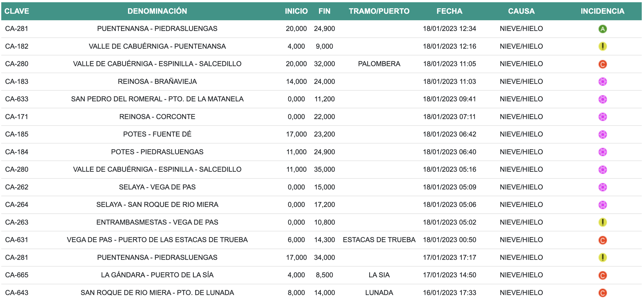
Task: Click red closed icon in LUNADA row
Action: (x=602, y=293)
